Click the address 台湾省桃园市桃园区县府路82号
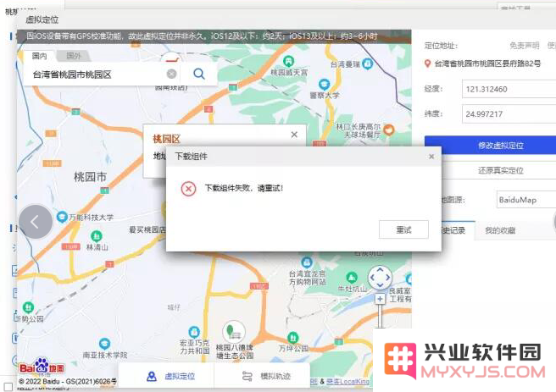 (x=487, y=63)
